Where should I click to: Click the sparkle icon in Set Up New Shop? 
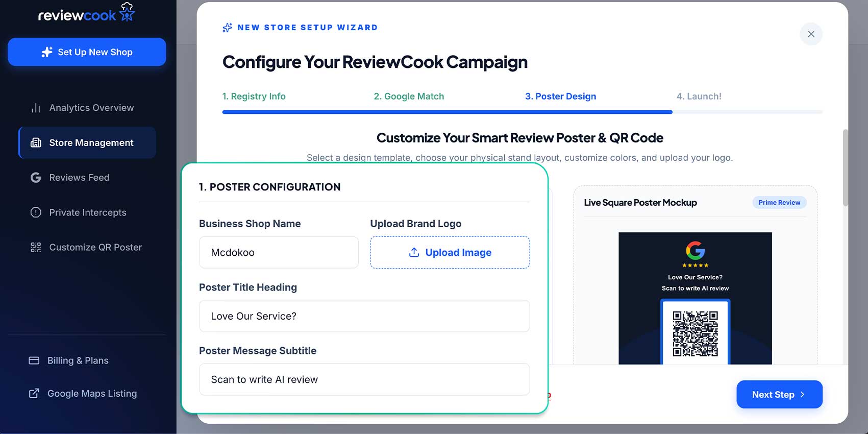tap(47, 52)
